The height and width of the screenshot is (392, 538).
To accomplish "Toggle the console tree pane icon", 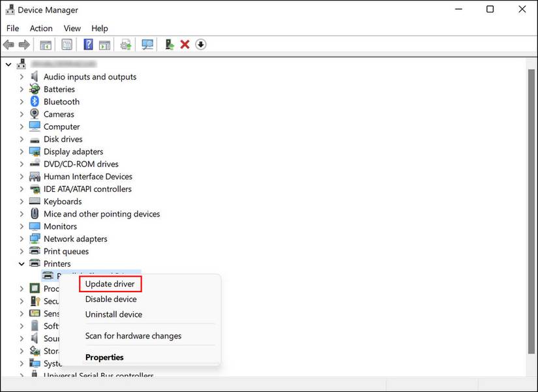I will [45, 44].
